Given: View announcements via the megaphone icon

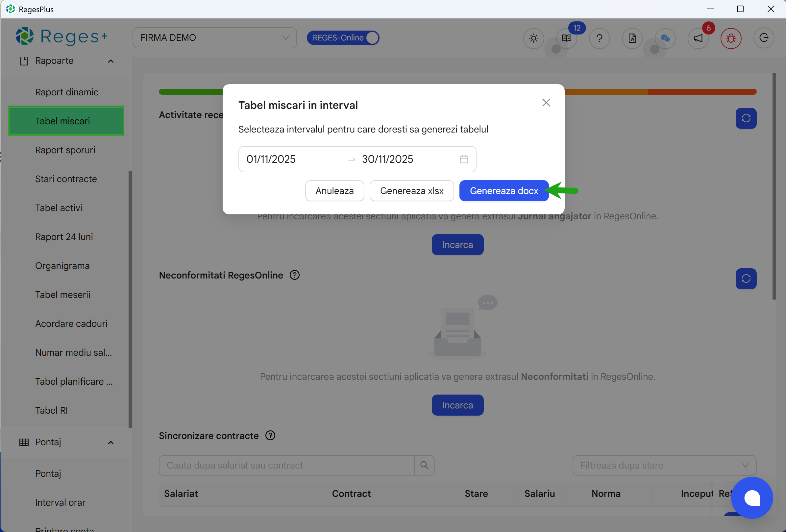Looking at the screenshot, I should (698, 38).
